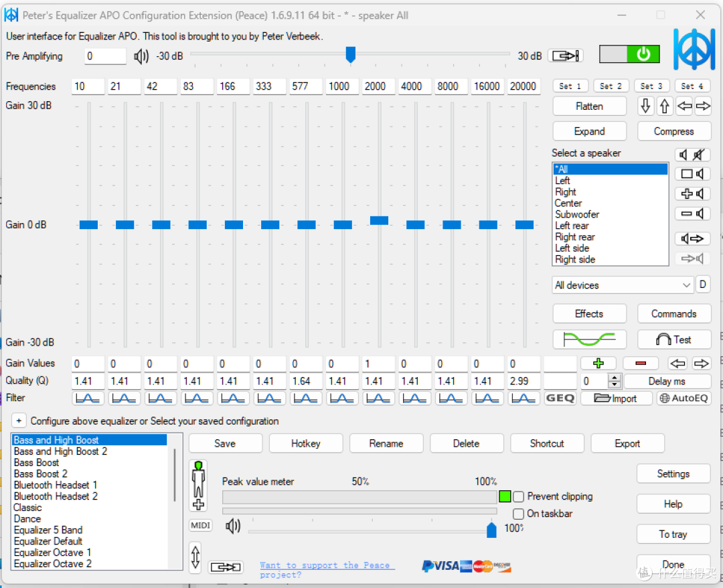Screen dimensions: 723x588
Task: Enable the Prevent clipping checkbox
Action: [518, 497]
